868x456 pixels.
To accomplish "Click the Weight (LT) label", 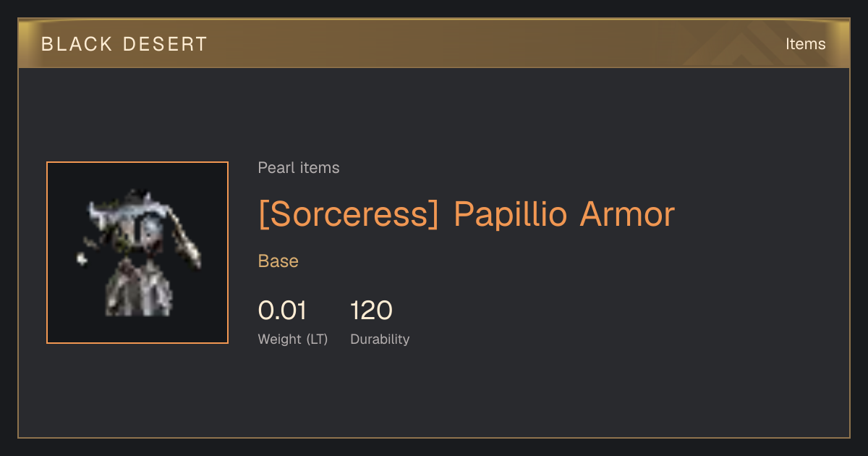I will point(293,339).
